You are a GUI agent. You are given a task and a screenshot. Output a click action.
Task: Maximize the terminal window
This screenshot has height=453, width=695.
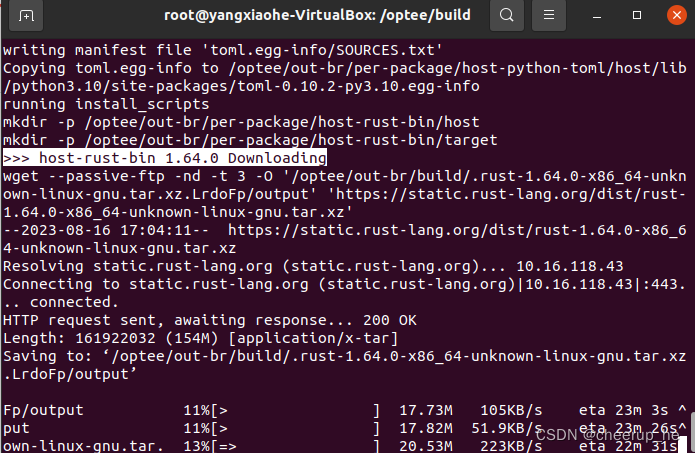click(637, 16)
